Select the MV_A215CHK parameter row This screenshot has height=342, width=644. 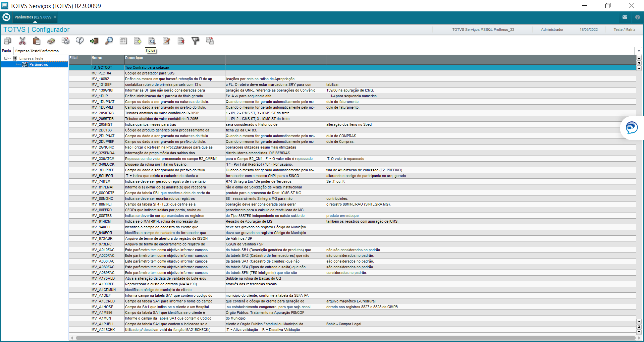(353, 330)
